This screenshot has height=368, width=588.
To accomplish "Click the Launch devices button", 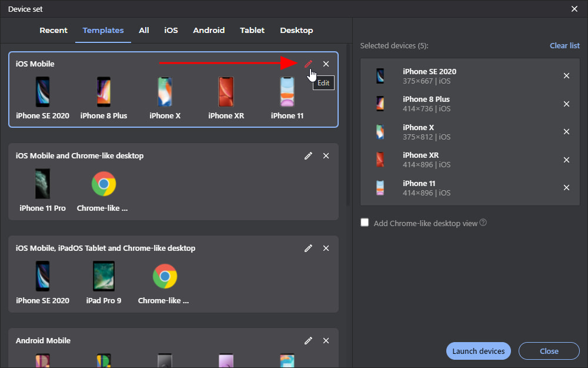I will coord(479,351).
